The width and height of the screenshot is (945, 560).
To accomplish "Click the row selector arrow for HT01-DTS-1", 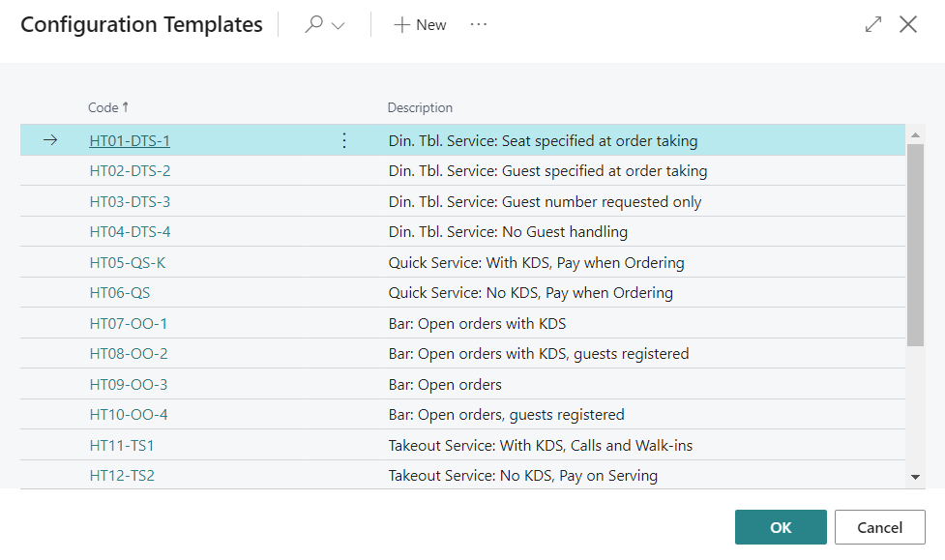I will [x=51, y=141].
